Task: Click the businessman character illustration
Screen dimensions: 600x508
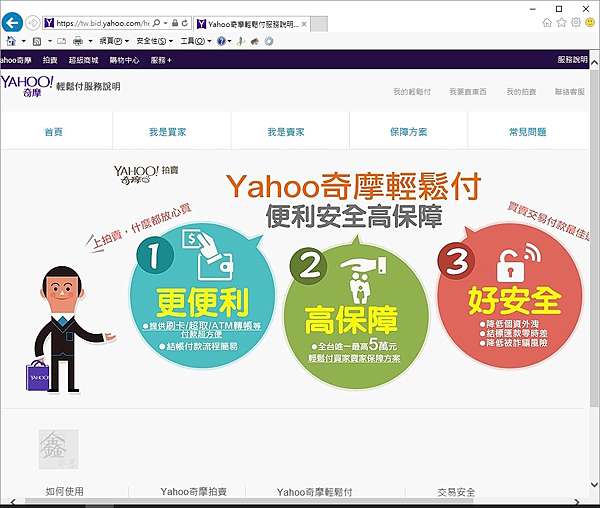Action: pos(69,329)
